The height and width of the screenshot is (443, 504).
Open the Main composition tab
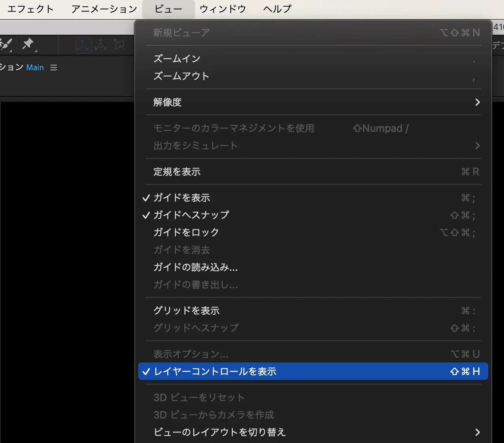tap(35, 68)
